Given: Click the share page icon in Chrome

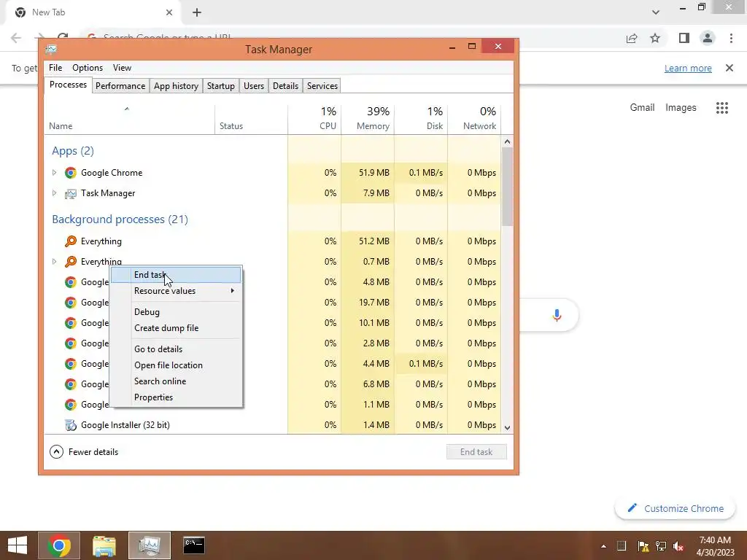Looking at the screenshot, I should coord(632,38).
